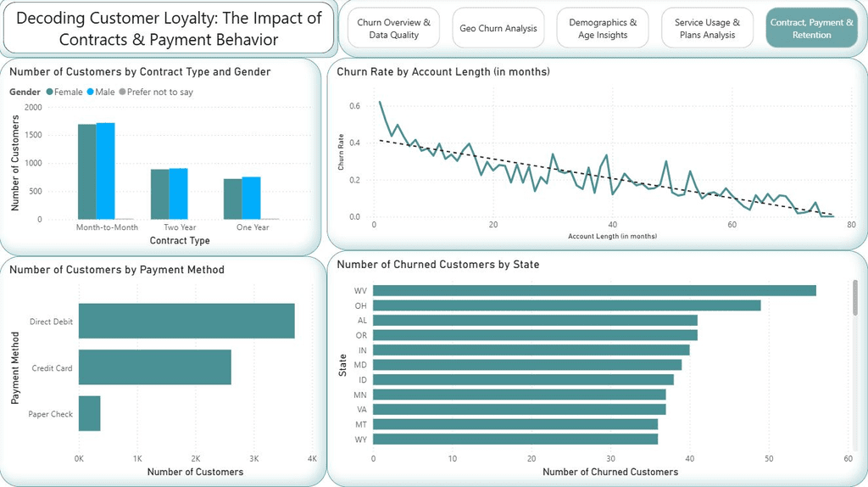Click the WV churned customers bar
The image size is (868, 487).
594,291
